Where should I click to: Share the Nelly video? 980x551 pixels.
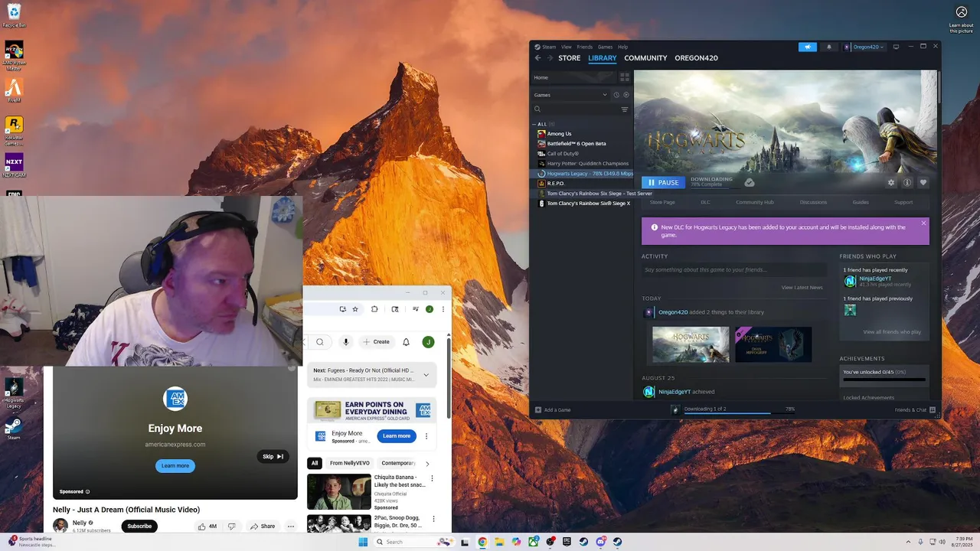coord(262,527)
